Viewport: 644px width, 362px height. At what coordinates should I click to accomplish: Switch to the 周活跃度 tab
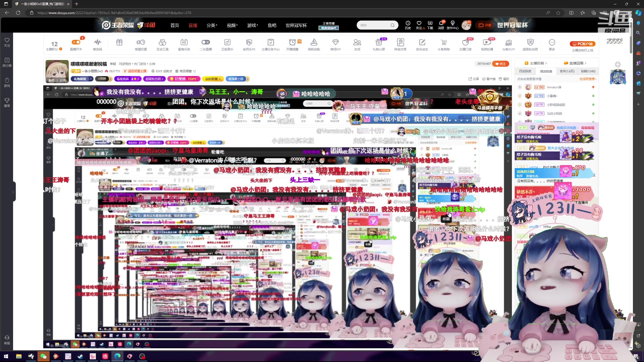pyautogui.click(x=546, y=71)
